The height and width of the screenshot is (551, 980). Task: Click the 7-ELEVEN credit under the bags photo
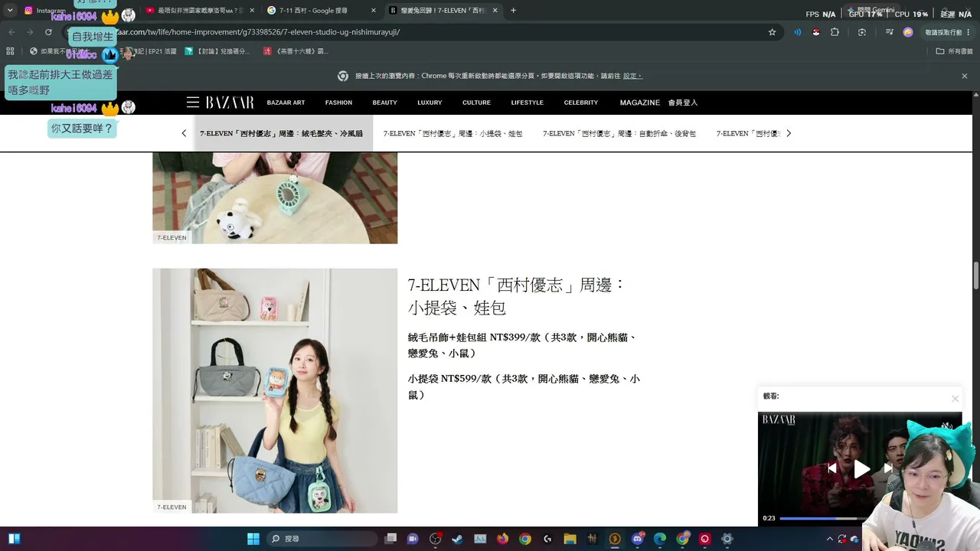(171, 507)
